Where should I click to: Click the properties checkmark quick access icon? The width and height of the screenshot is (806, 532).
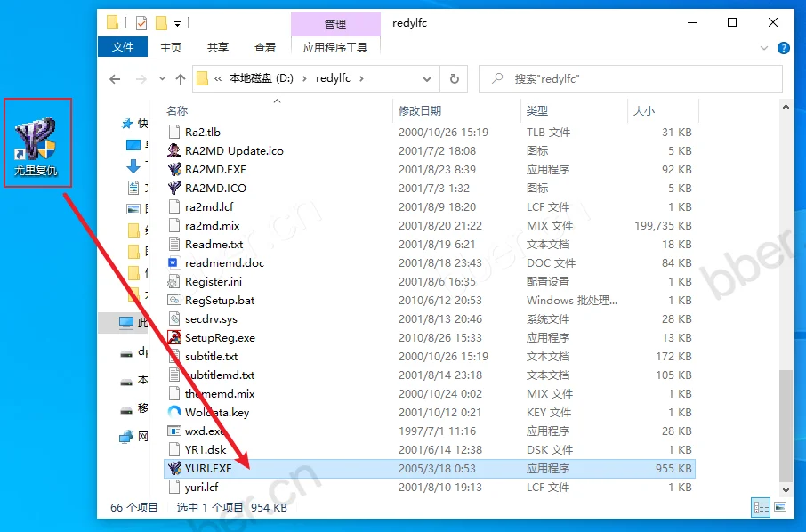pos(141,23)
